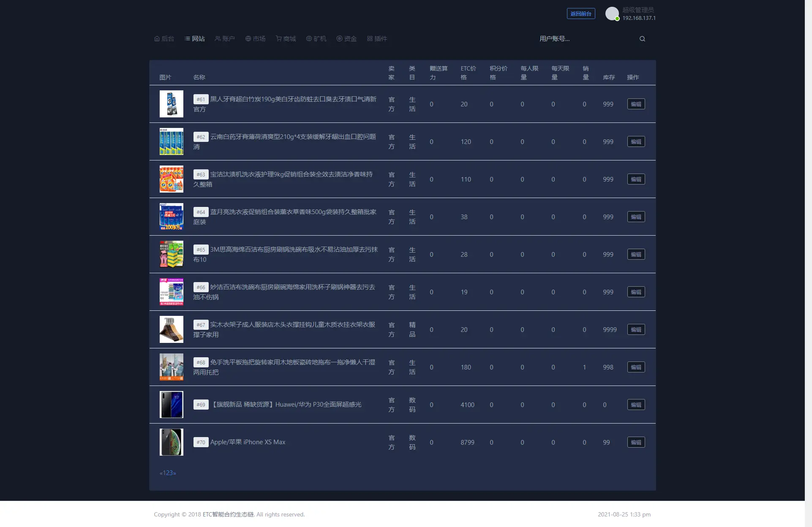Click 编辑 button for product #68 mop
The height and width of the screenshot is (527, 812).
636,367
